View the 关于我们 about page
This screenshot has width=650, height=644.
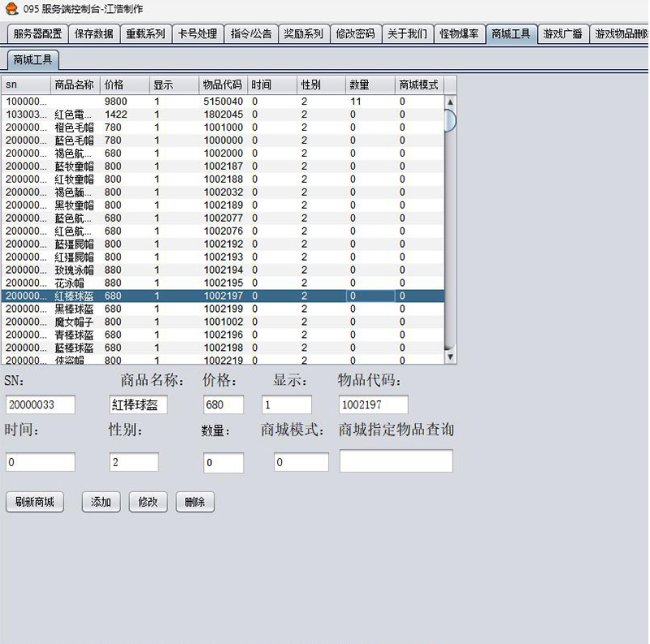pos(407,34)
